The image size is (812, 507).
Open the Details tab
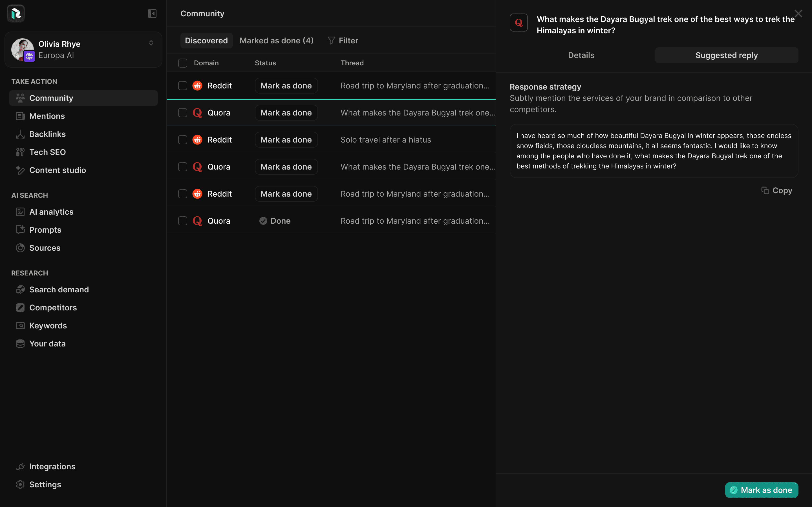(x=581, y=55)
